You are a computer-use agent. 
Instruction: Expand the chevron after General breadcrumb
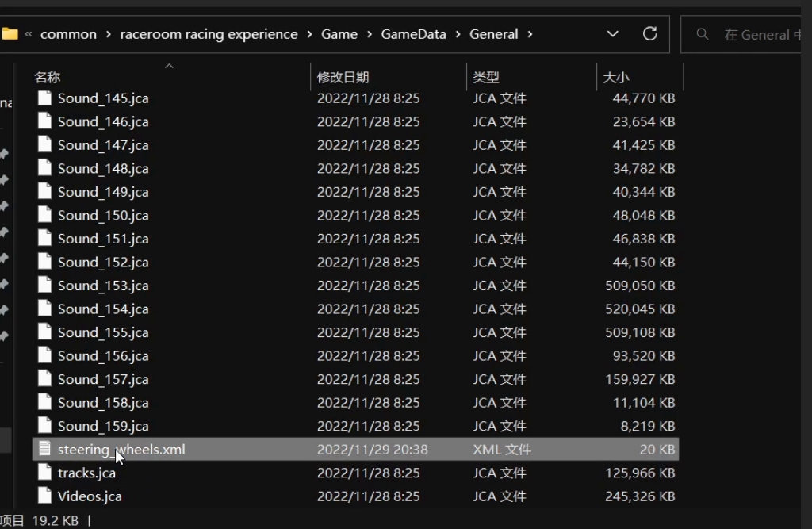pos(530,34)
